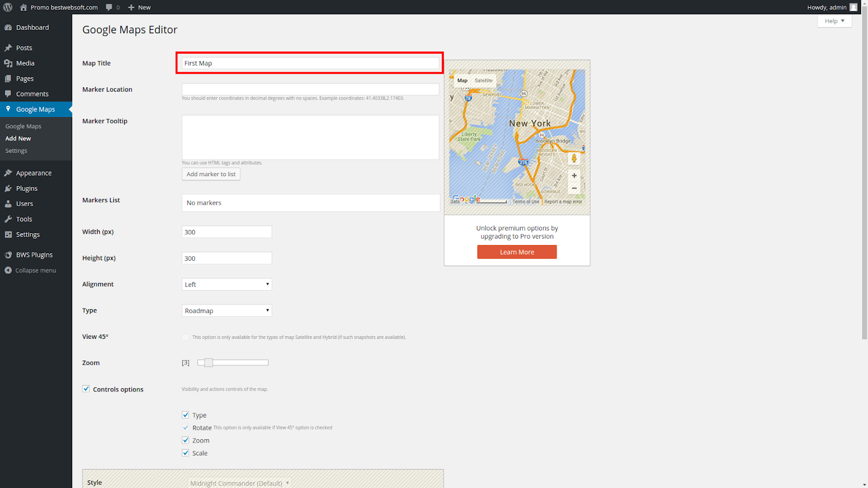The height and width of the screenshot is (488, 868).
Task: Toggle the Rotate control checkbox
Action: point(186,428)
